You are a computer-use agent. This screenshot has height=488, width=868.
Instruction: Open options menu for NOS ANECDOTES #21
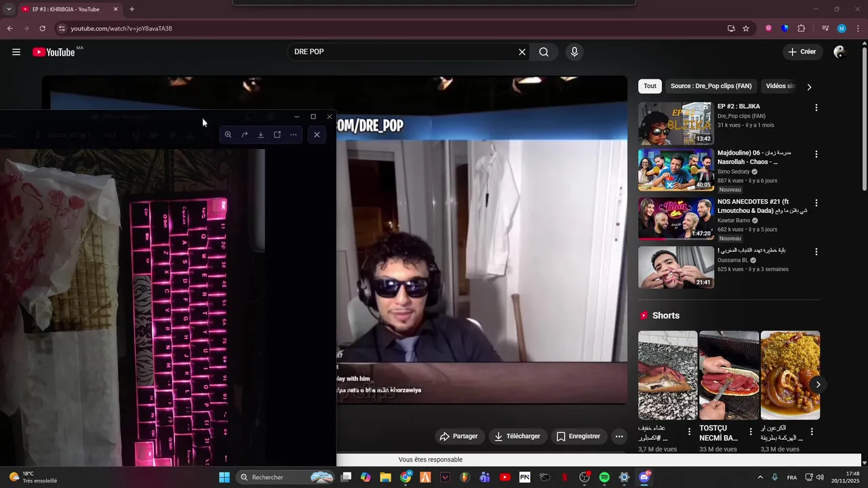click(x=816, y=203)
